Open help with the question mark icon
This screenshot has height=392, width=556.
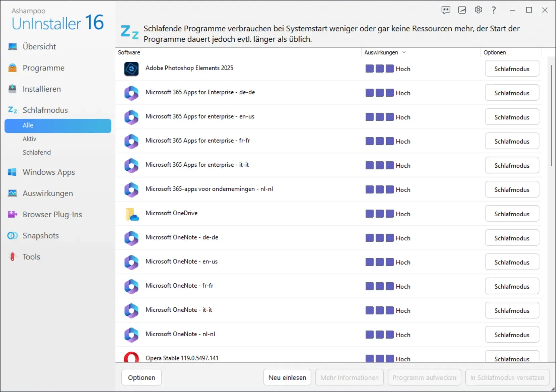coord(494,10)
